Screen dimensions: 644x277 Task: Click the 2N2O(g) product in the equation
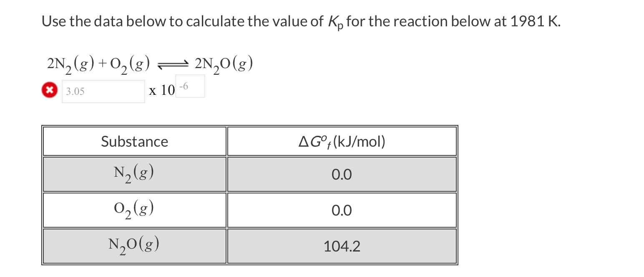click(x=223, y=64)
